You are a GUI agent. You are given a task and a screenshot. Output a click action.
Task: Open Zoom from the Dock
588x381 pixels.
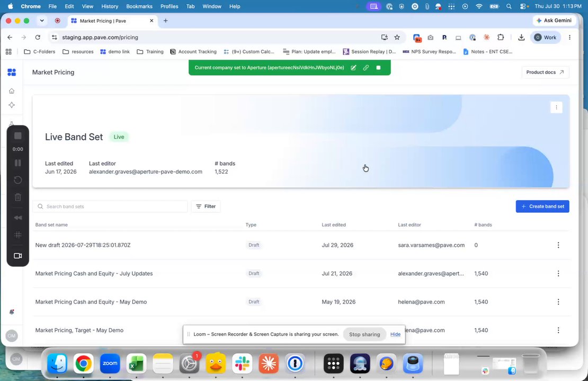(110, 364)
